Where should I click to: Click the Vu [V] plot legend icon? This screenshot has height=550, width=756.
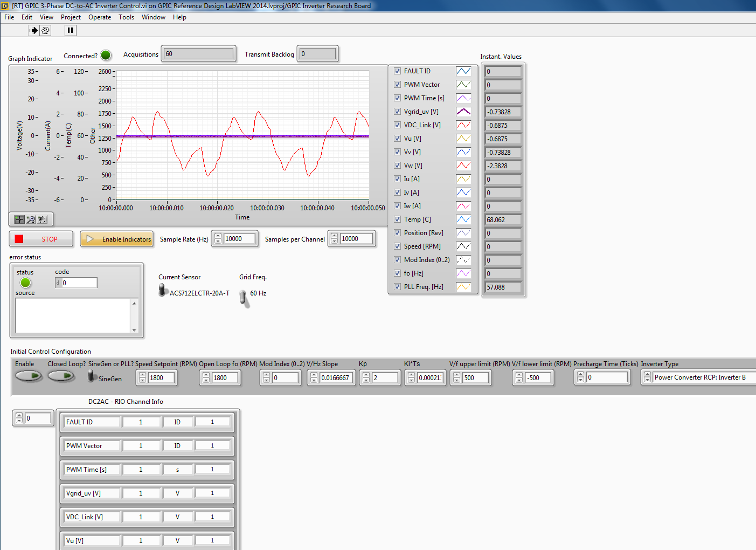(x=463, y=139)
